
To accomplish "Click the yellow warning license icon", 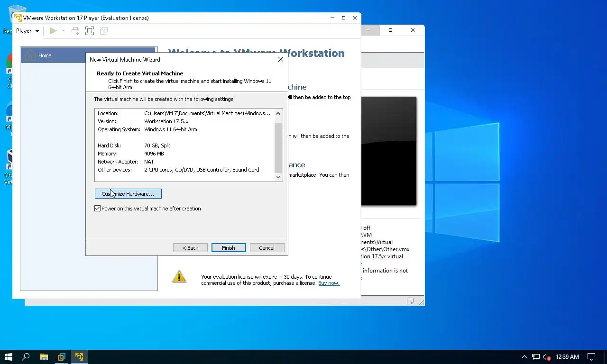I will pyautogui.click(x=179, y=276).
